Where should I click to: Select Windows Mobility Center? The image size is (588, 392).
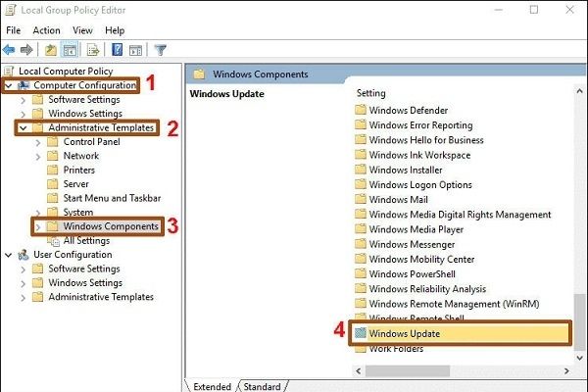421,259
